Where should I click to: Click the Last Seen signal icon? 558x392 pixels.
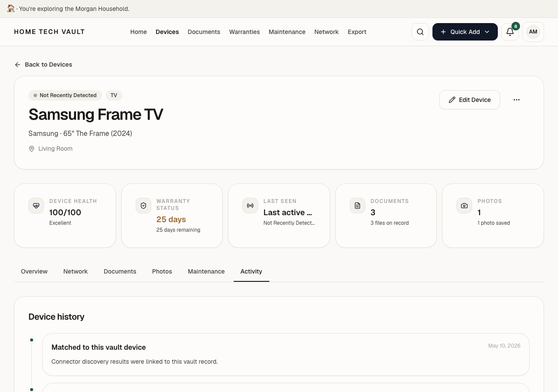pyautogui.click(x=250, y=206)
